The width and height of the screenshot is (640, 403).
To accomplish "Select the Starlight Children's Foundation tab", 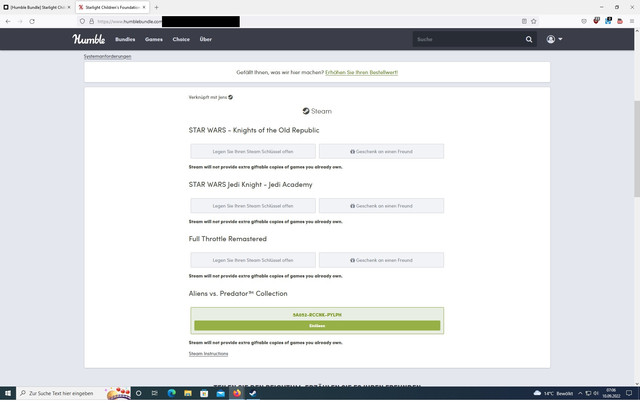I will coord(112,7).
